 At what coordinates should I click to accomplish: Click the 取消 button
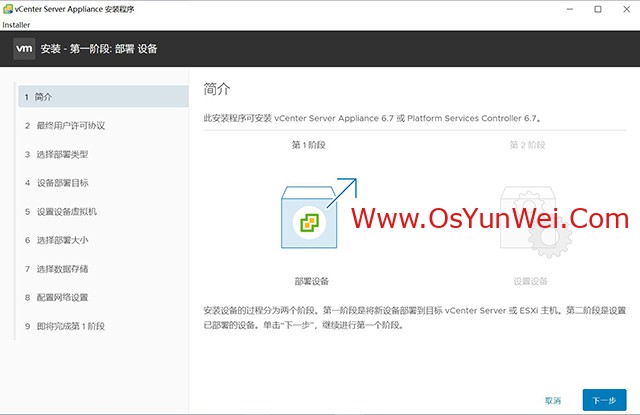click(553, 400)
